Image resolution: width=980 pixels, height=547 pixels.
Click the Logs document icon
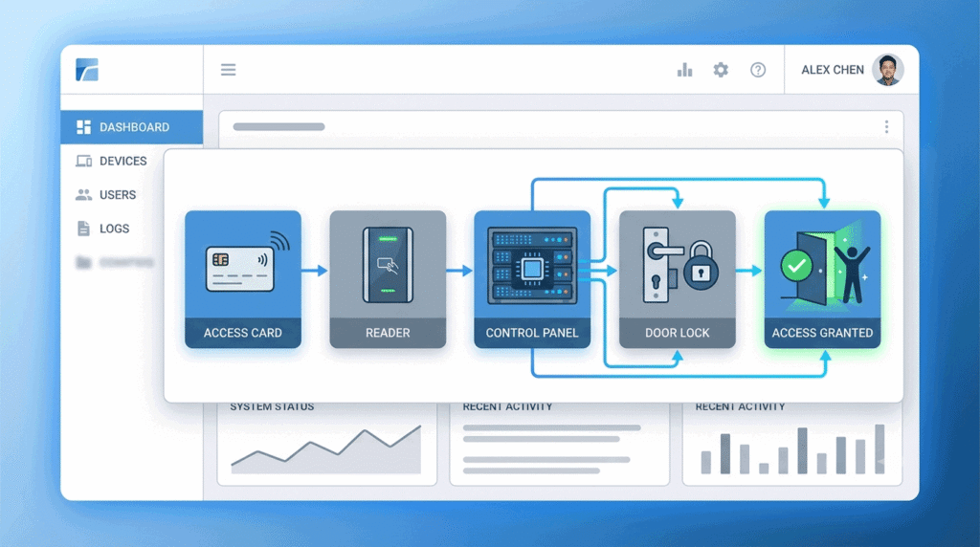[x=83, y=229]
